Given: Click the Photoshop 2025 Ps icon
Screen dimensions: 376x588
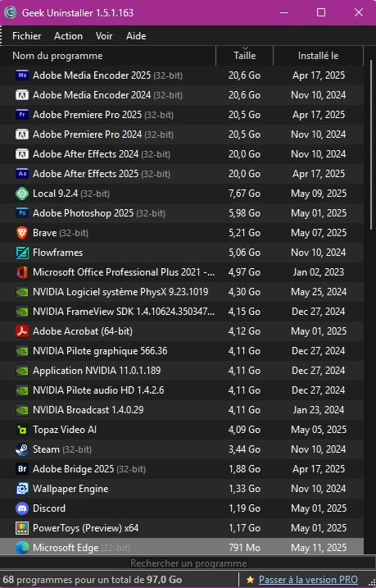Looking at the screenshot, I should pyautogui.click(x=22, y=213).
